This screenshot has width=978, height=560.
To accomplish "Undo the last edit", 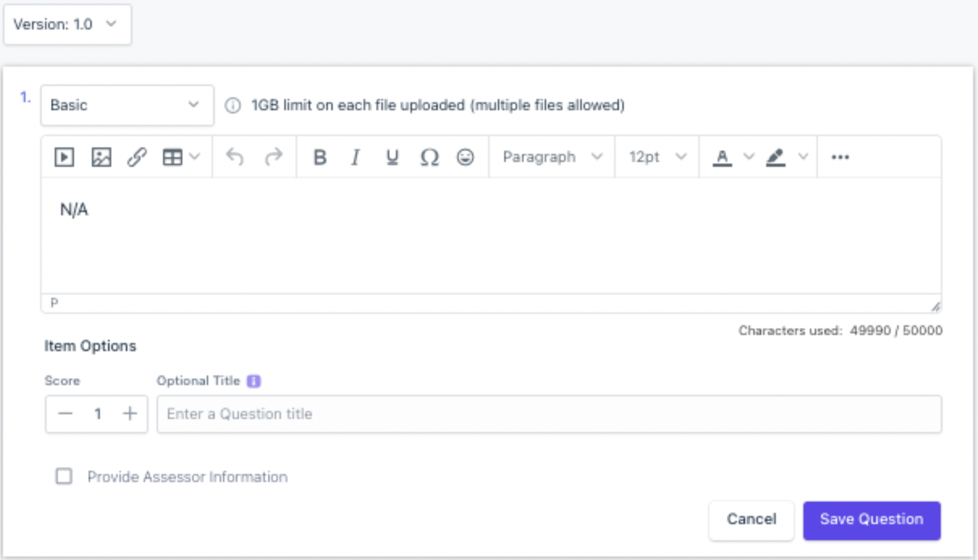I will (x=235, y=157).
